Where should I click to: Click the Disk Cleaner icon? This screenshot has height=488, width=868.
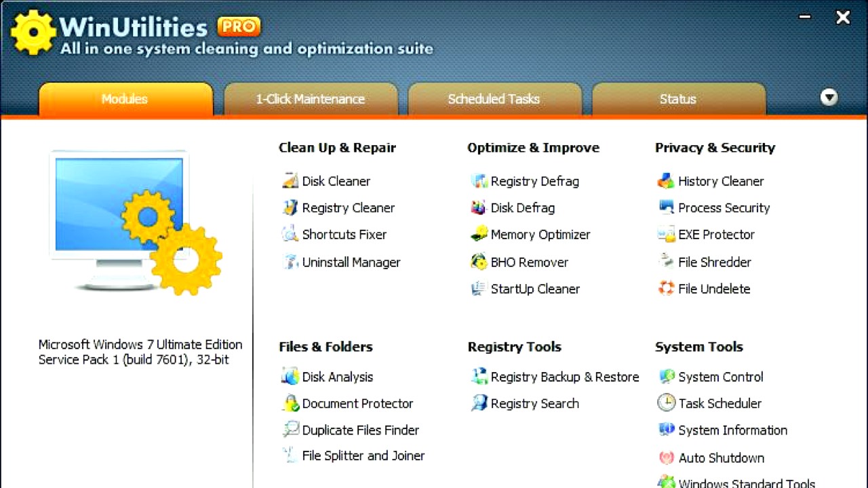point(290,181)
